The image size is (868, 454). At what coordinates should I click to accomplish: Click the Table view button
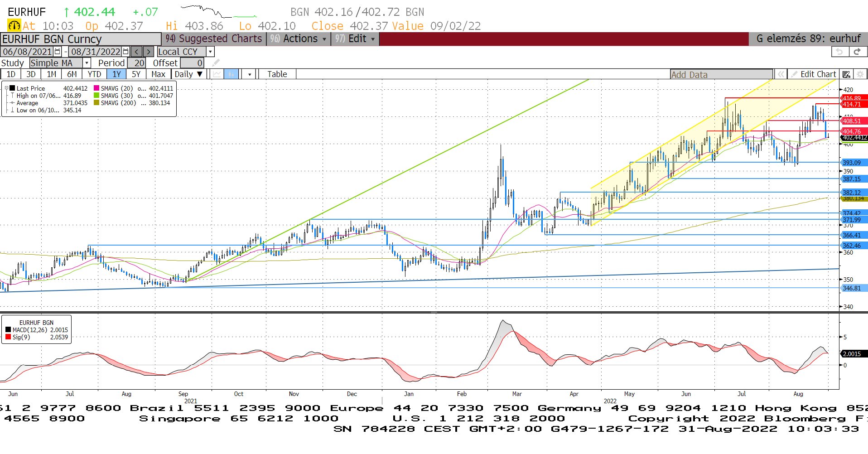(277, 74)
